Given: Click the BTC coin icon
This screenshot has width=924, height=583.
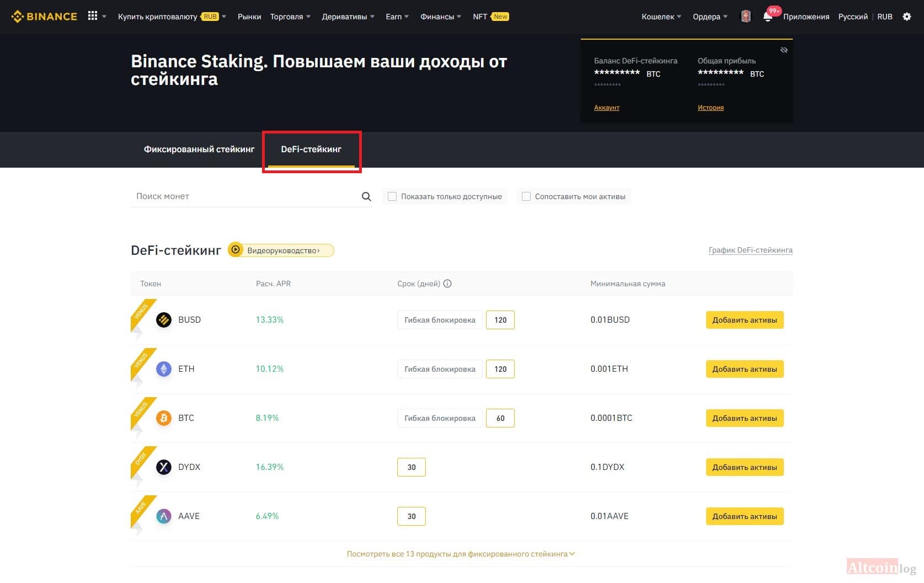Looking at the screenshot, I should [x=164, y=418].
